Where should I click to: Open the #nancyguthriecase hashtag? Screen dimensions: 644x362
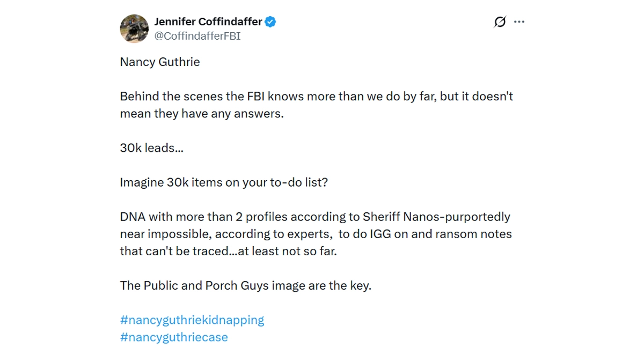[x=174, y=337]
